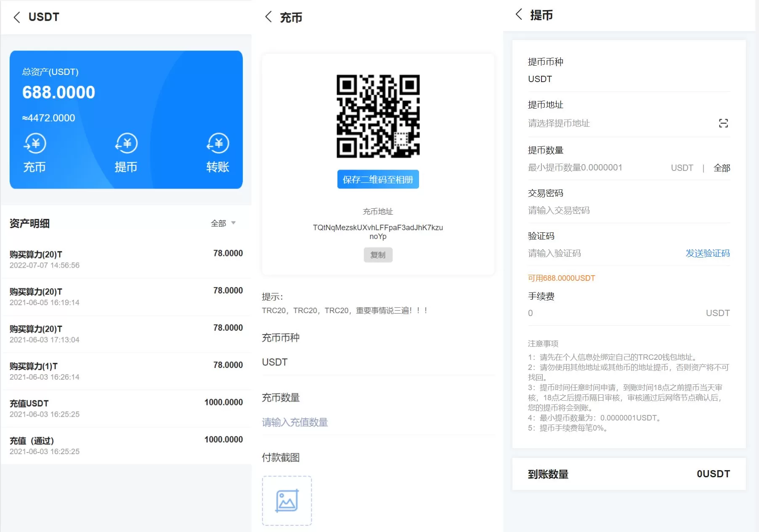Select 全部 to withdraw the full amount
This screenshot has height=532, width=759.
point(722,168)
